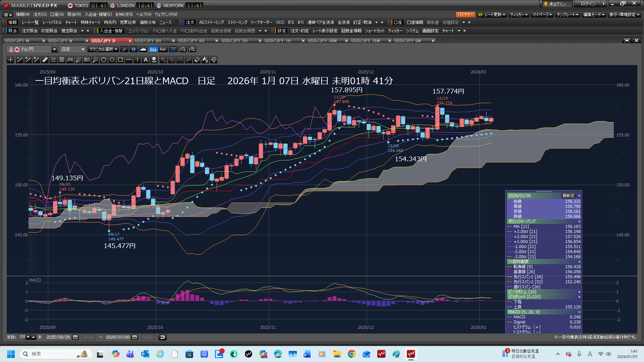Click the pencil edit icon beside テクニカル選択
The width and height of the screenshot is (644, 362).
coord(124,49)
